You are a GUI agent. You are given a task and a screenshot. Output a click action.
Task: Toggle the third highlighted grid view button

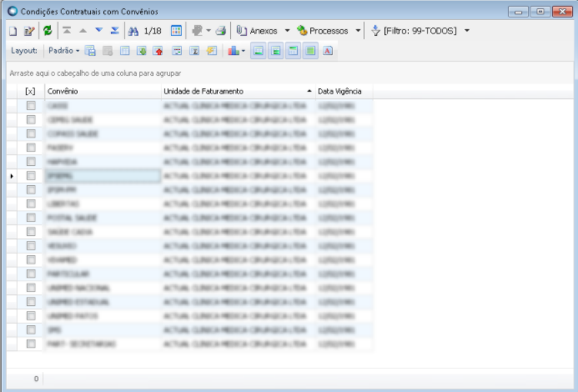(x=293, y=51)
